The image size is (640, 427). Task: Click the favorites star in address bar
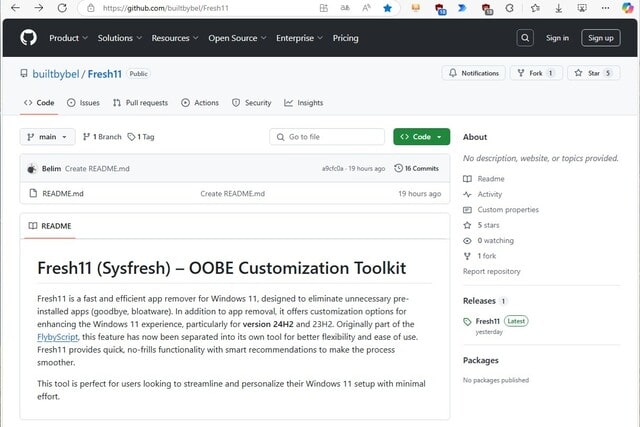(387, 8)
